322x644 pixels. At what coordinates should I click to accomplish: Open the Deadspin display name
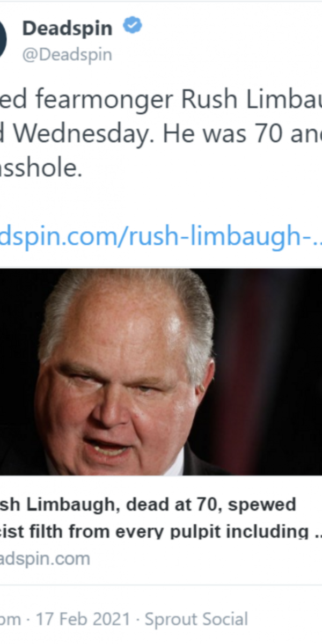click(x=67, y=28)
